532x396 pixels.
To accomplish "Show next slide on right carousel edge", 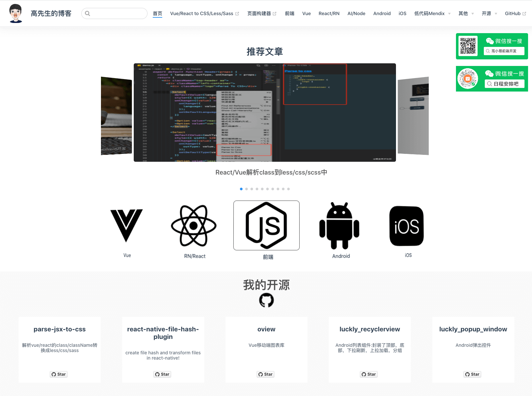I will click(413, 116).
